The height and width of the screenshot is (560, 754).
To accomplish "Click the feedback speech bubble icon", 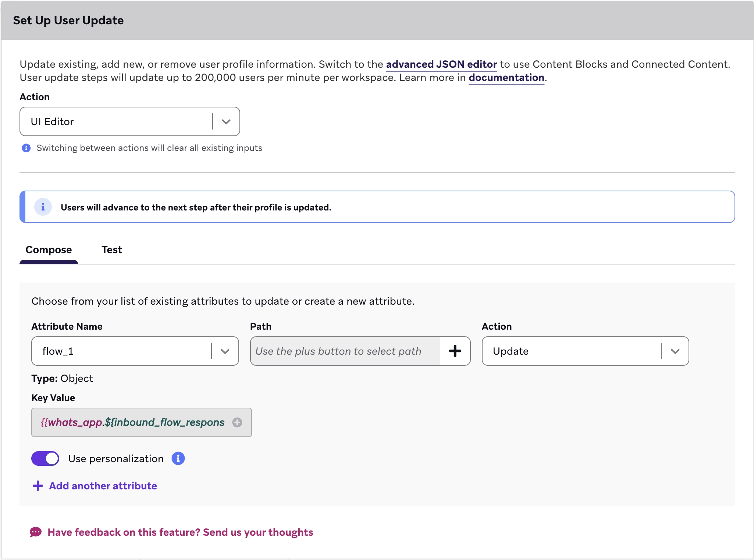I will (x=35, y=532).
